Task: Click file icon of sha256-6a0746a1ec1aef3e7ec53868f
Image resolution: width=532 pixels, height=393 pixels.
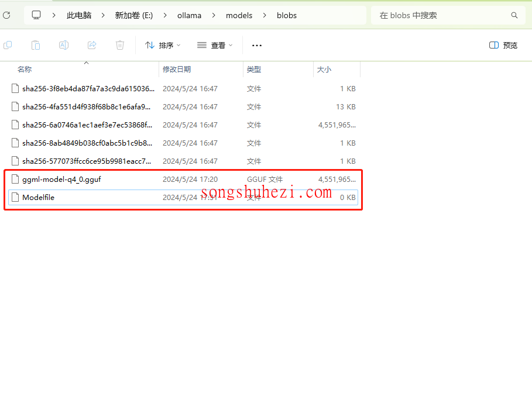Action: point(15,125)
